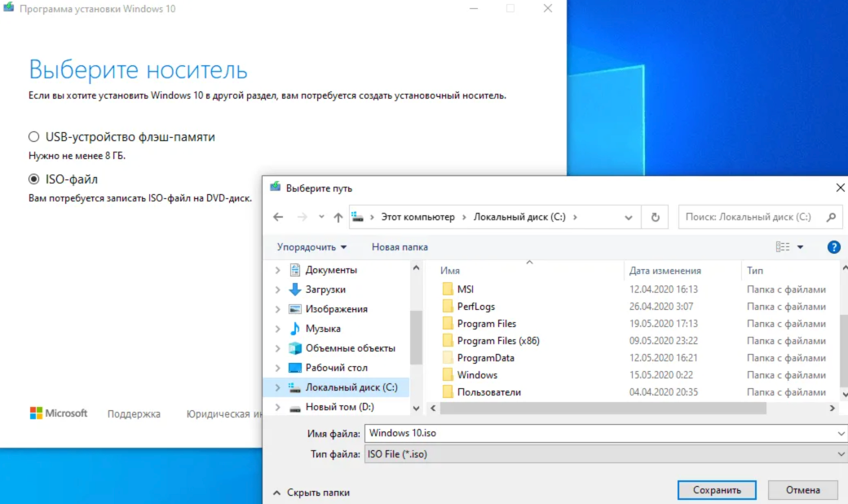The height and width of the screenshot is (504, 848).
Task: Click the MSI folder icon
Action: pos(448,290)
